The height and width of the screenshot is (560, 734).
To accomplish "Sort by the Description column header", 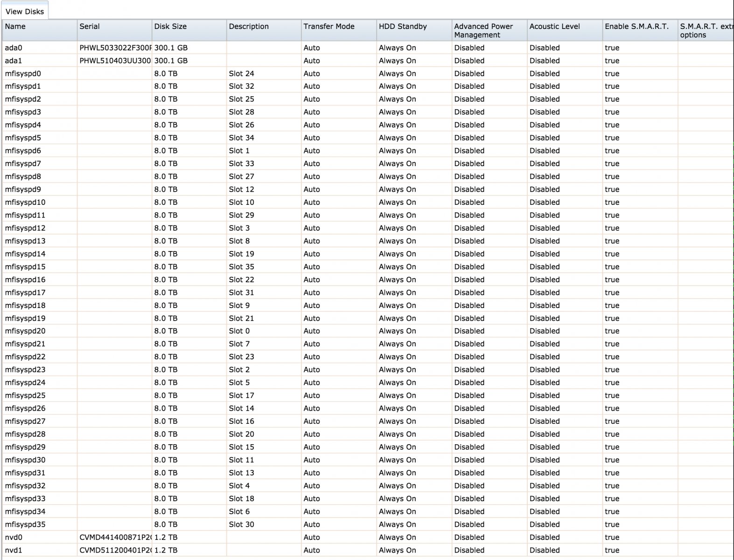I will 264,30.
